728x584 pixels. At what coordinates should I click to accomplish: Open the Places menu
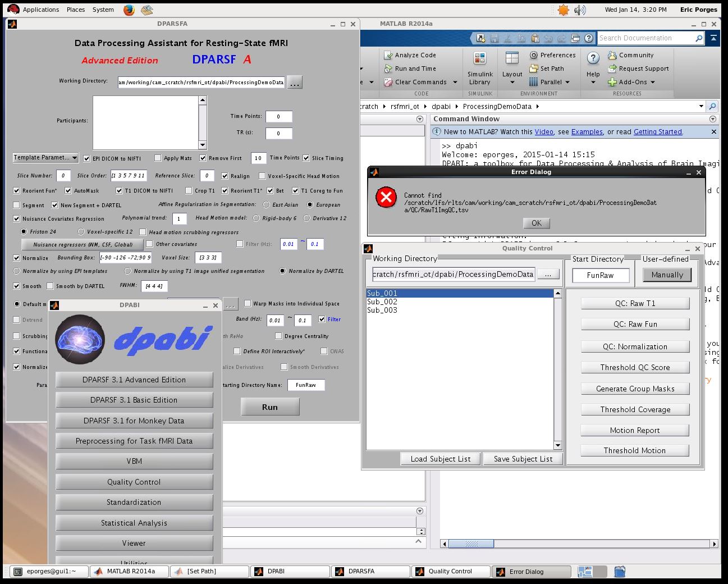(76, 10)
